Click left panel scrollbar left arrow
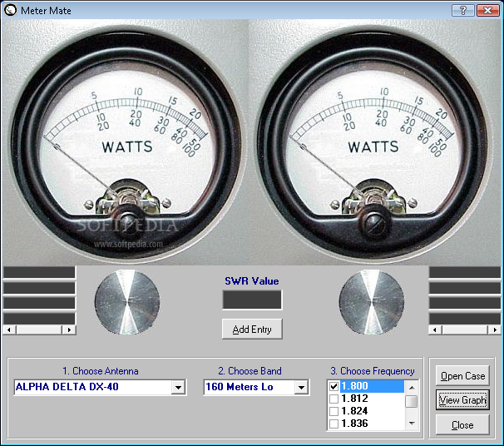The height and width of the screenshot is (446, 504). coord(9,330)
